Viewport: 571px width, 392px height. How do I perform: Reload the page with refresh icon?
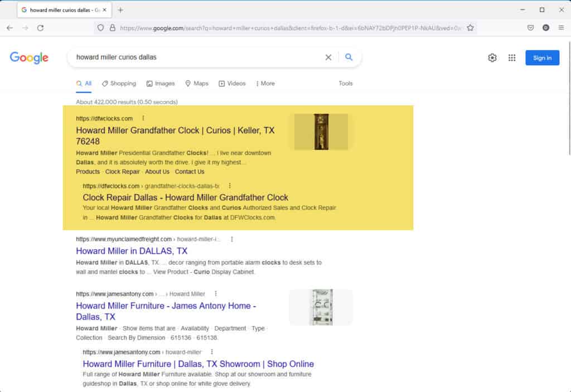[x=40, y=28]
